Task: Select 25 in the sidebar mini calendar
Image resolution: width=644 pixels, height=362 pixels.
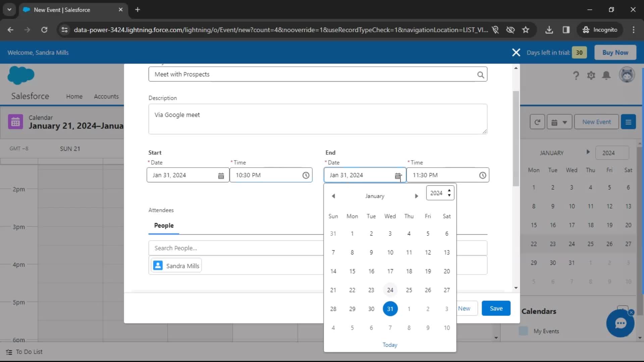Action: coord(590,244)
